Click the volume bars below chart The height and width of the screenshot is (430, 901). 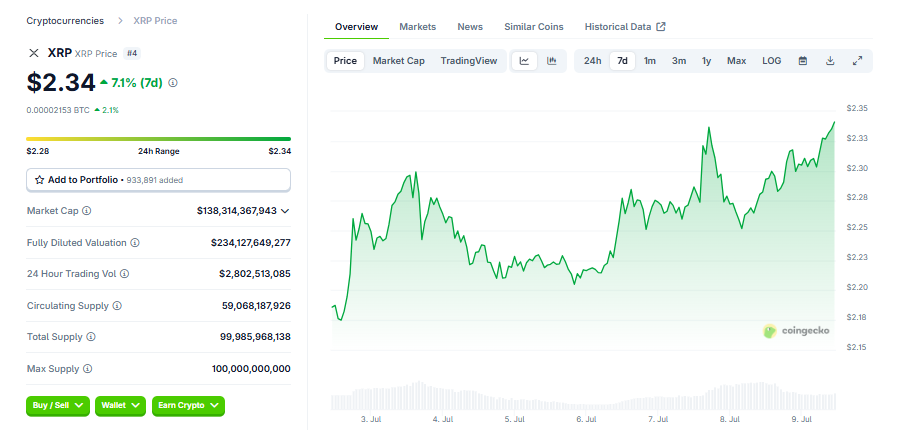583,397
